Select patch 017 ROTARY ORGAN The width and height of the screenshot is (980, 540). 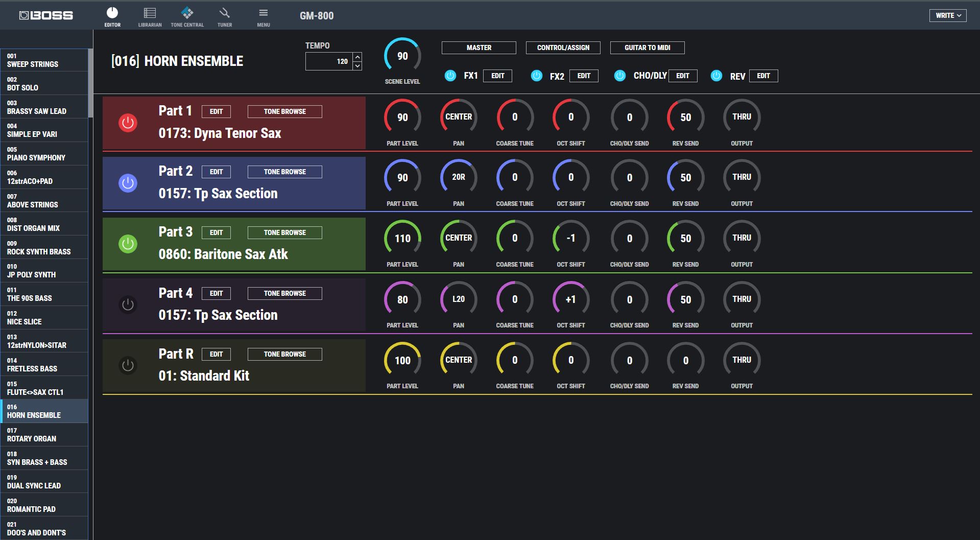(44, 435)
